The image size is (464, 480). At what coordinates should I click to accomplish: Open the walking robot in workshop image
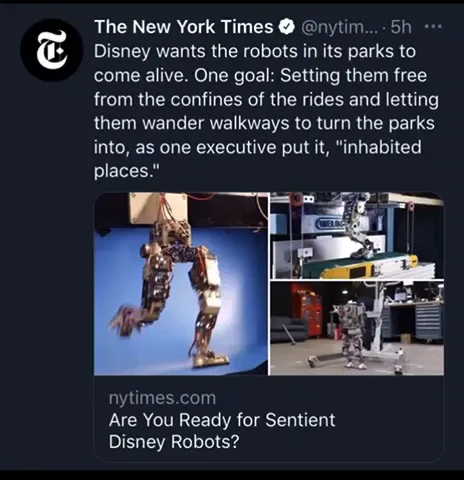[x=357, y=328]
